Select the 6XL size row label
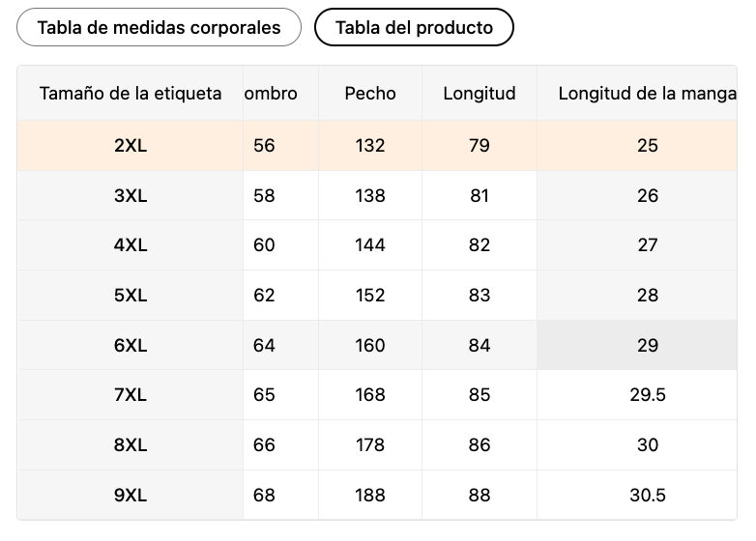756x541 pixels. click(131, 346)
